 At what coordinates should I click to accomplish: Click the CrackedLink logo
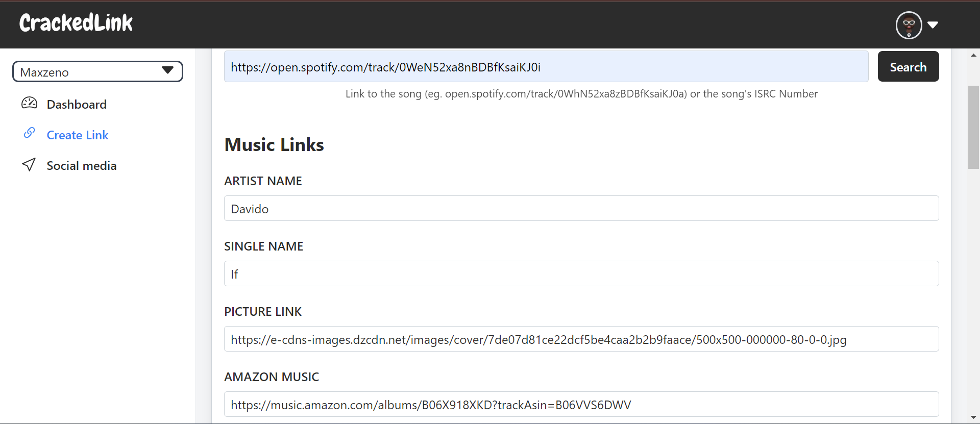click(x=76, y=23)
